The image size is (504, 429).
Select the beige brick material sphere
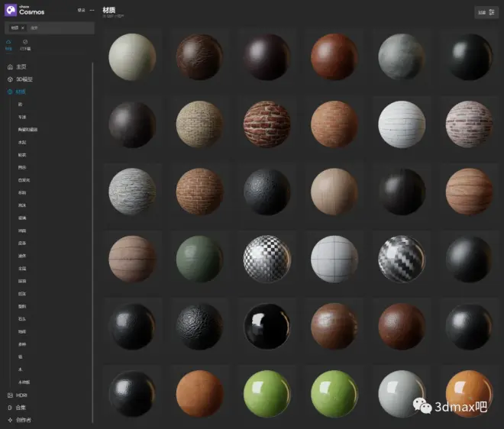(199, 124)
